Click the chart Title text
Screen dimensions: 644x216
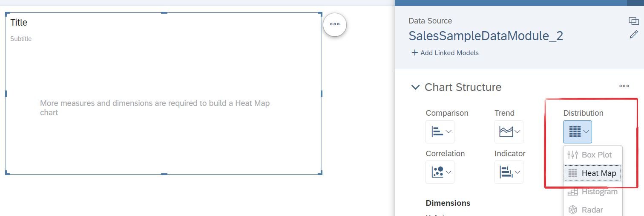click(19, 23)
